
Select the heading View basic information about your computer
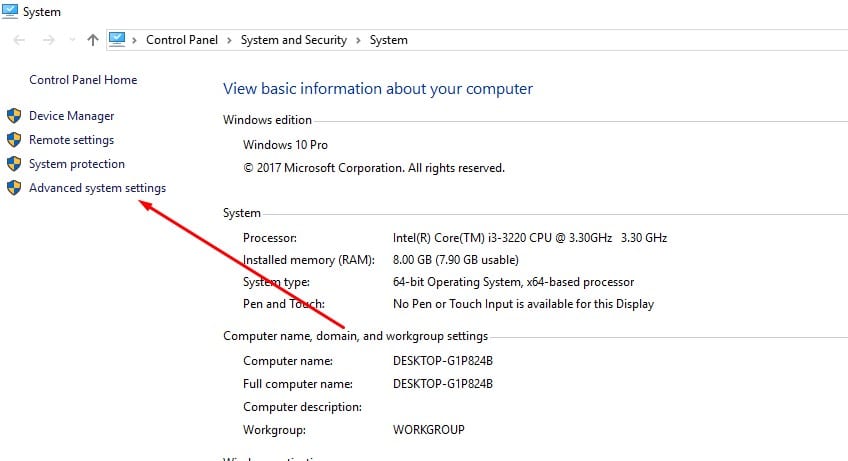coord(377,89)
